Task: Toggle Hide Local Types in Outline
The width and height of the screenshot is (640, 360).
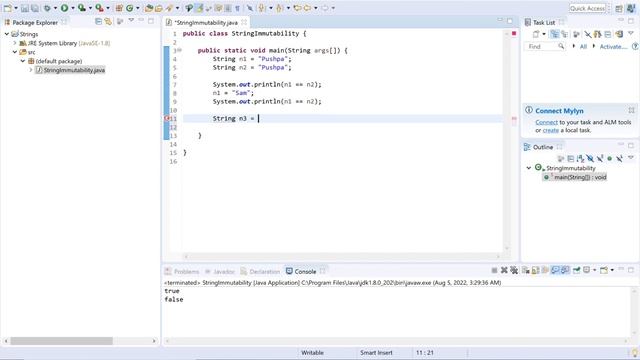Action: (619, 158)
